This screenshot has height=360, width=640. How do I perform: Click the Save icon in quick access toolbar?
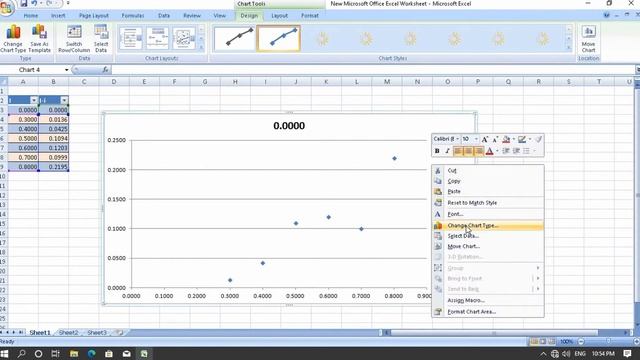click(23, 4)
